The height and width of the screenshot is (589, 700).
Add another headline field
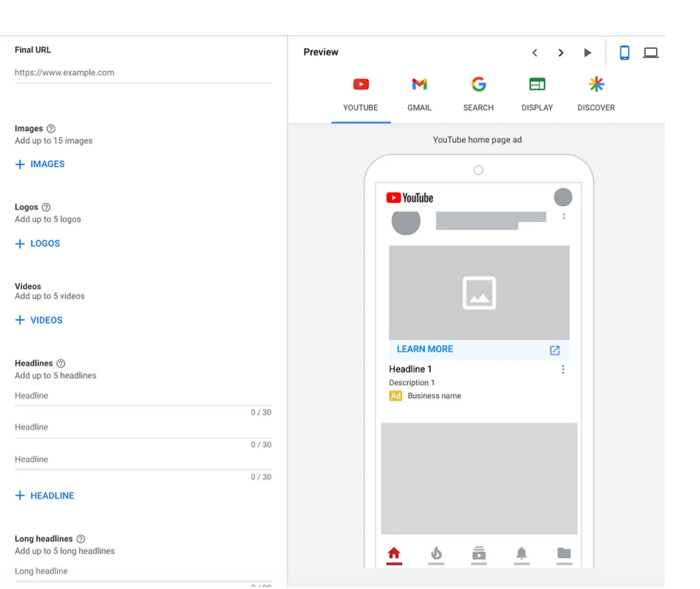(45, 495)
